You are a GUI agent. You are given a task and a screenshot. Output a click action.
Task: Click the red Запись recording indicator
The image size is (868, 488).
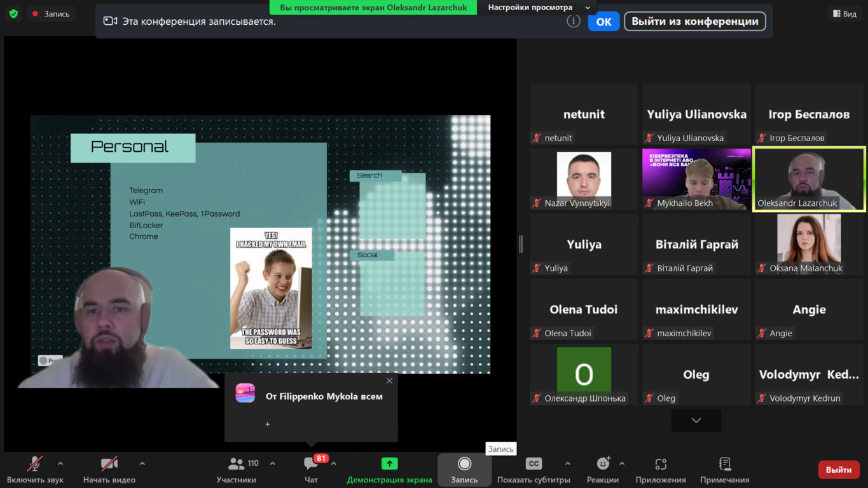coord(51,13)
